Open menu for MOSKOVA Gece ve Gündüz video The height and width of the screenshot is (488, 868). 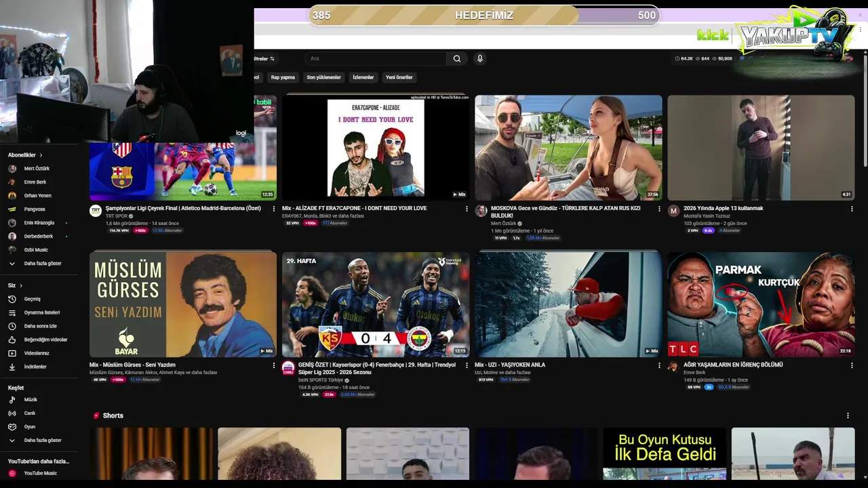point(659,209)
